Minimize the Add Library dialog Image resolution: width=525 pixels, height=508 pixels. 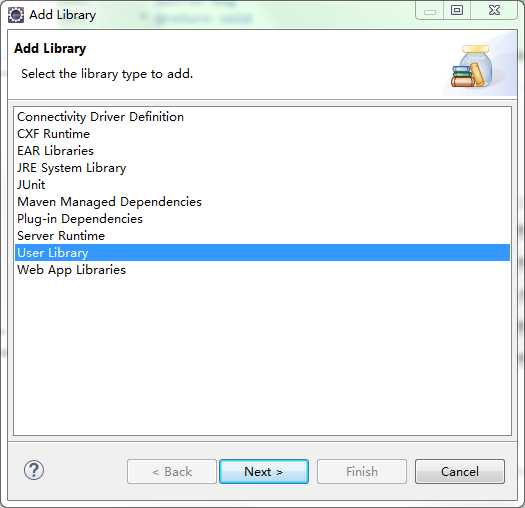(x=430, y=10)
